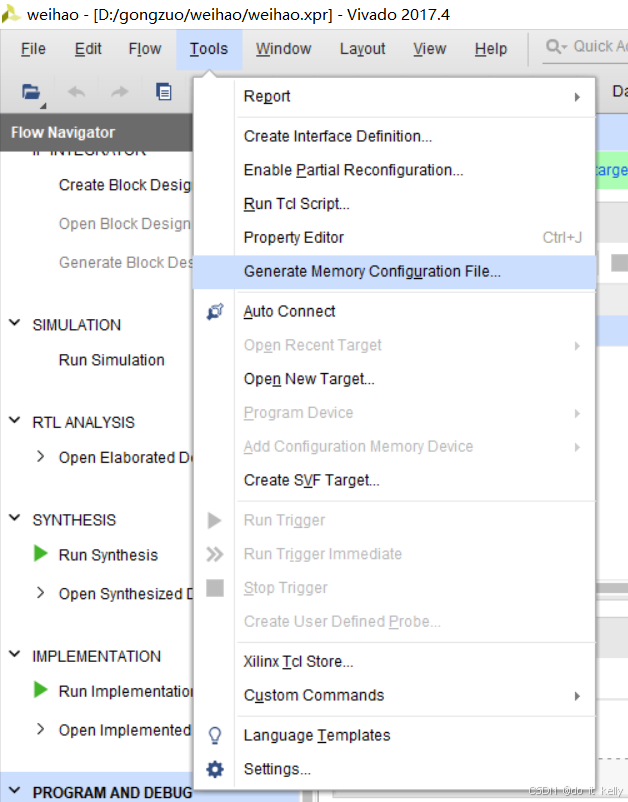Click green play icon beside Run Implementation
The height and width of the screenshot is (802, 628).
tap(40, 689)
